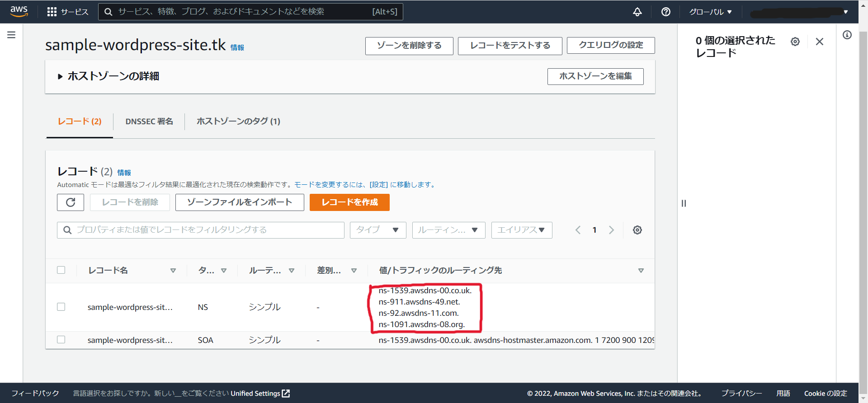Open Unified Settings external link icon
The image size is (868, 403).
pyautogui.click(x=286, y=394)
